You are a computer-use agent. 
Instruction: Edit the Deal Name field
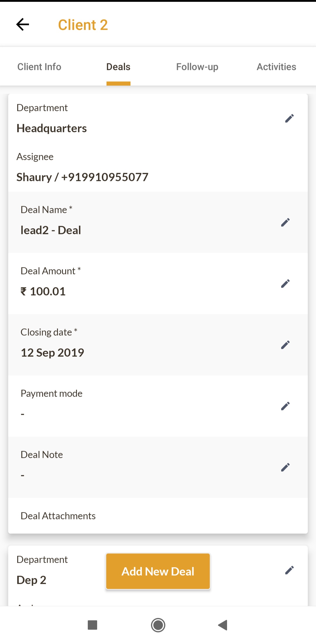285,222
